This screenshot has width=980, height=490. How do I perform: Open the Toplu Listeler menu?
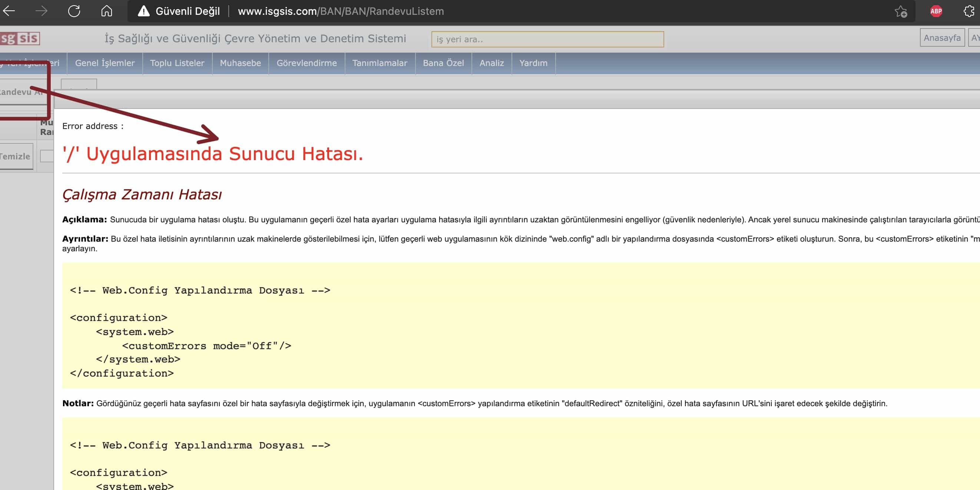click(177, 63)
